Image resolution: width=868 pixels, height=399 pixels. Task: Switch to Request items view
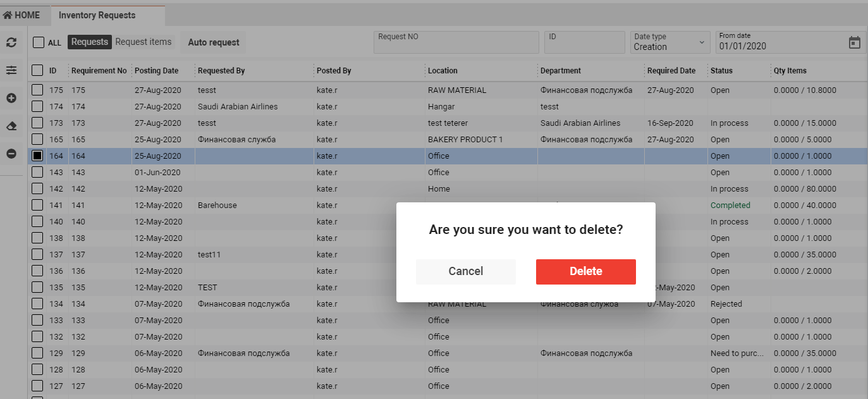click(144, 42)
